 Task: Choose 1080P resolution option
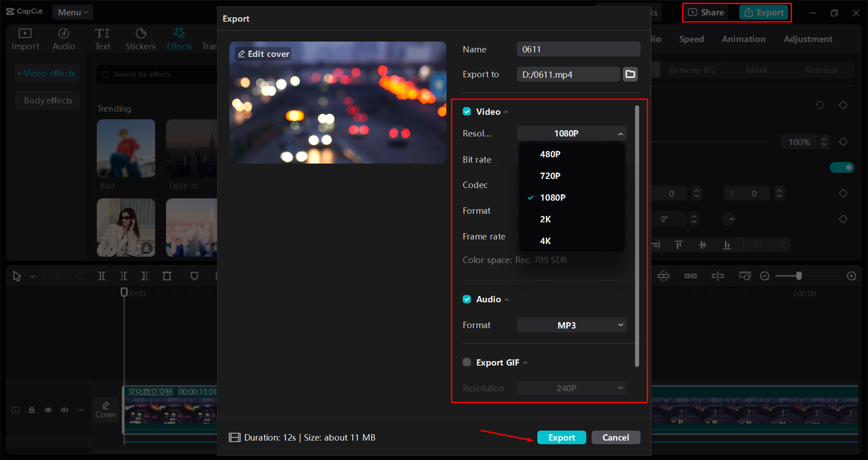point(571,197)
